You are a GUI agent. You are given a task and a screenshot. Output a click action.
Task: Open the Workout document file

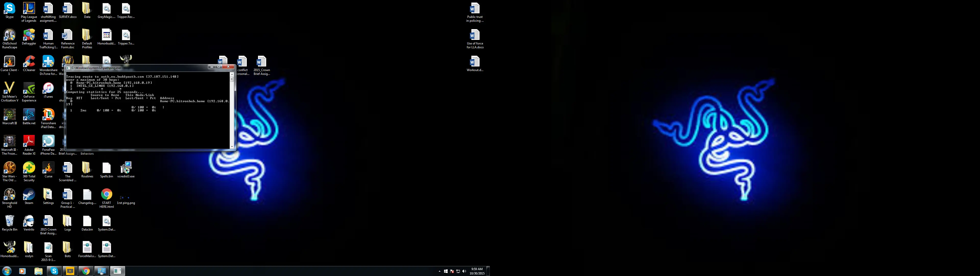(475, 64)
